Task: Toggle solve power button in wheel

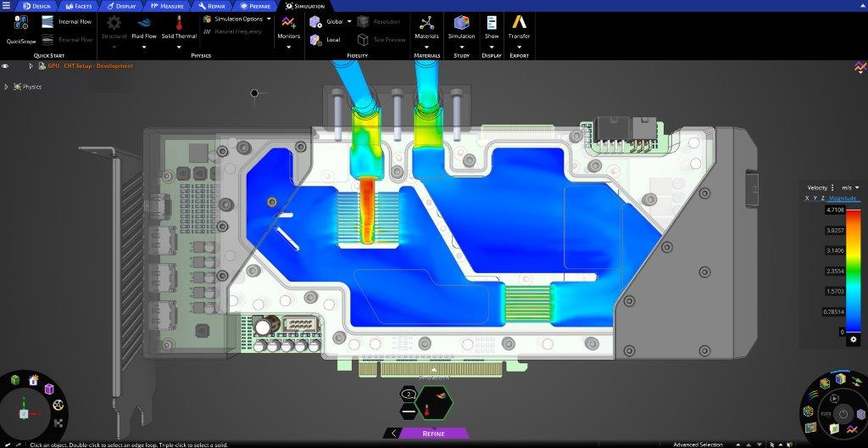Action: 843,414
